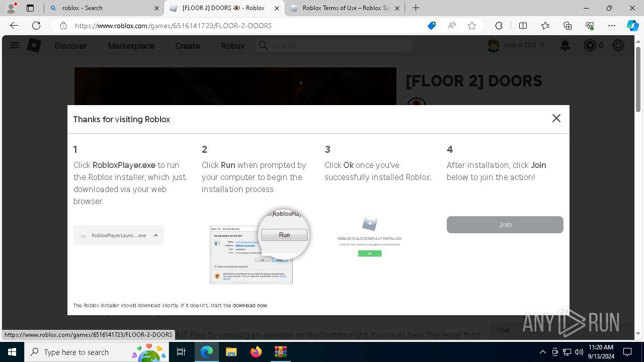
Task: Open Windows notification center
Action: pyautogui.click(x=627, y=352)
